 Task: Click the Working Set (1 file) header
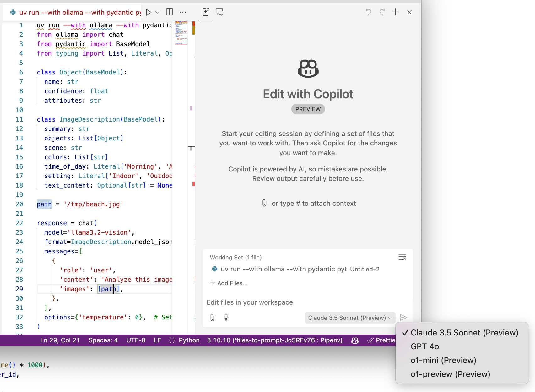coord(236,257)
